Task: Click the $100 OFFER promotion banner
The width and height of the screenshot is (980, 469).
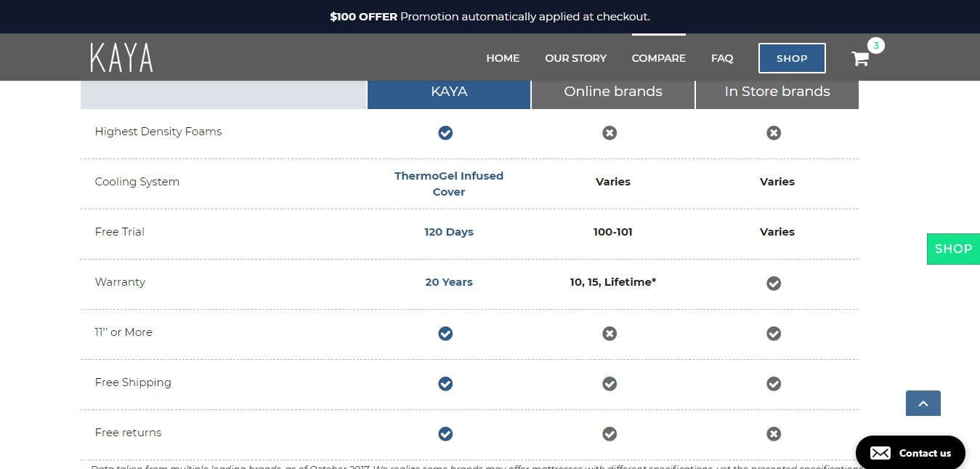Action: pos(490,16)
